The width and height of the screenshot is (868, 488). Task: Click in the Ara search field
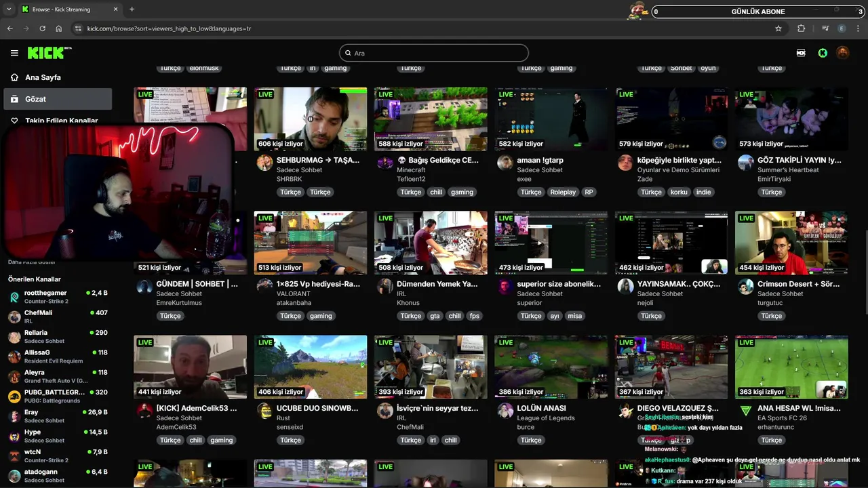click(434, 53)
